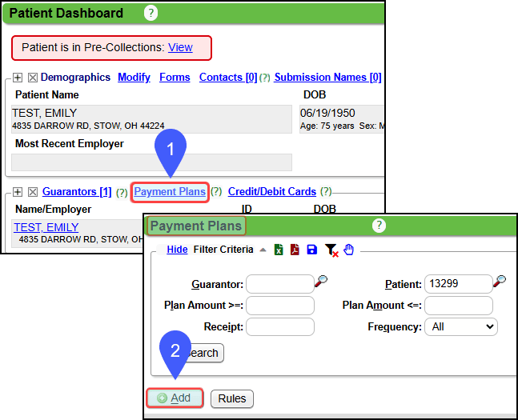518x420 pixels.
Task: Export payment plans to PDF
Action: [295, 250]
